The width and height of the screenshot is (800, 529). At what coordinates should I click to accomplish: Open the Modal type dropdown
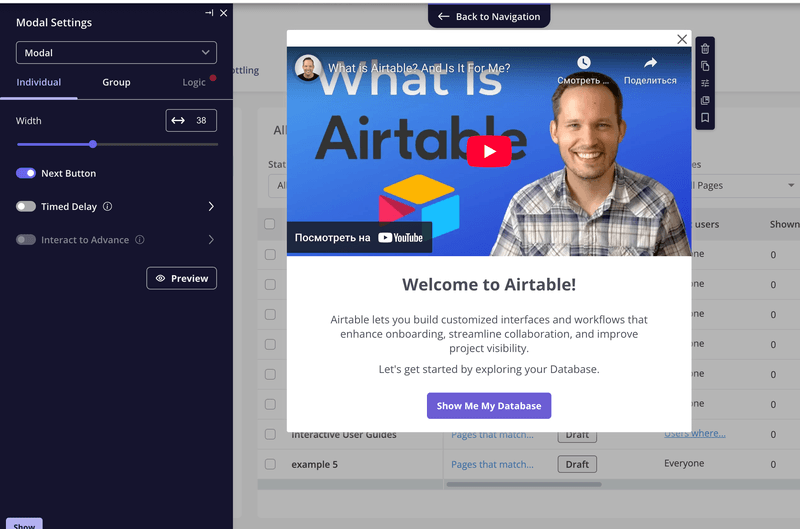(116, 53)
